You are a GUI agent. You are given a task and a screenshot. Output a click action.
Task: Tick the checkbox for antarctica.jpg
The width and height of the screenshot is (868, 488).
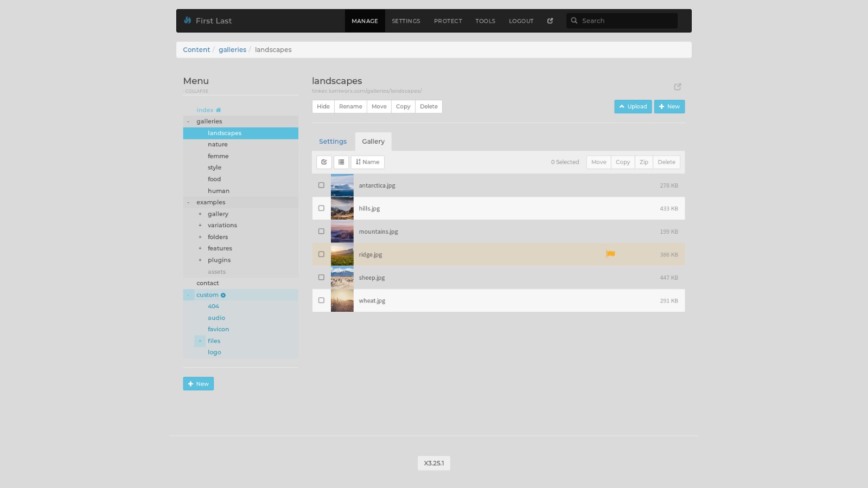[x=321, y=185]
